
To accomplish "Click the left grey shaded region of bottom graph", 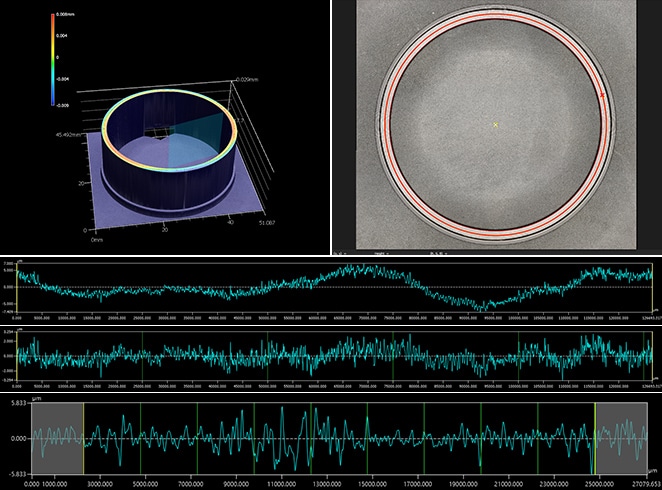I will [x=56, y=439].
